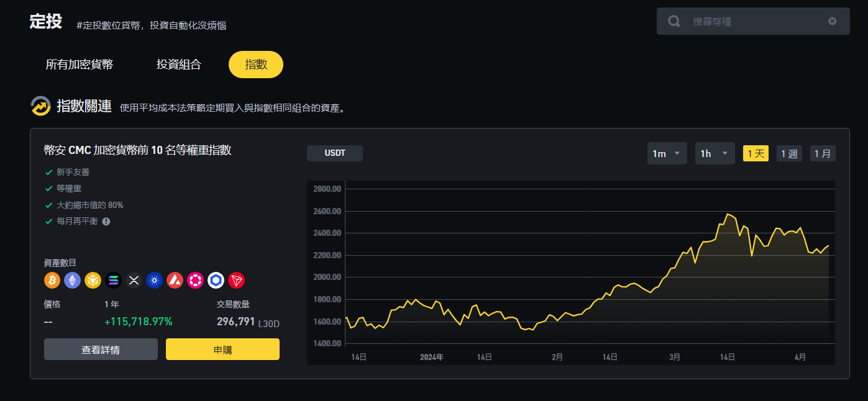Image resolution: width=868 pixels, height=401 pixels.
Task: Select the BNB asset icon
Action: [93, 281]
